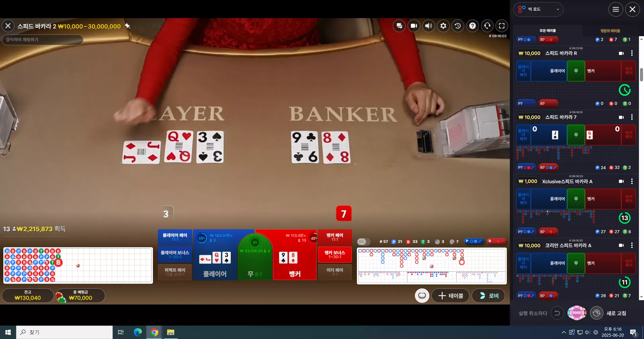Place bet on 플레이어 페어 11:1
Screen dimensions: 644x339
coord(175,237)
